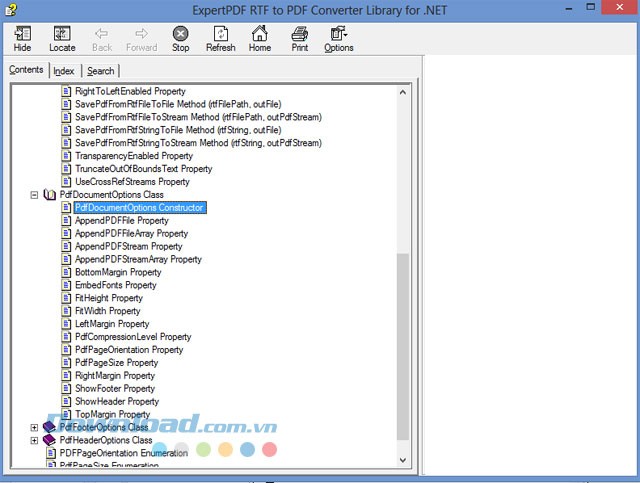Image resolution: width=640 pixels, height=483 pixels.
Task: Switch to the Search tab
Action: [100, 71]
